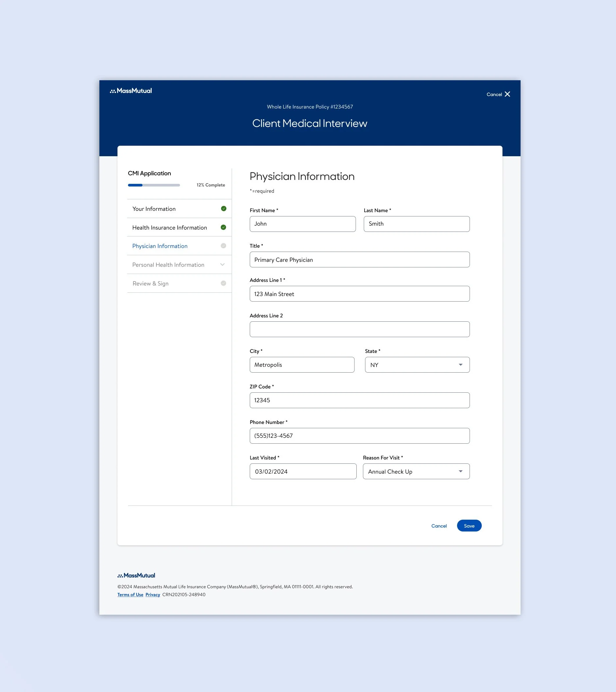Click green checkmark beside Health Insurance Information
The image size is (616, 692).
click(x=223, y=227)
